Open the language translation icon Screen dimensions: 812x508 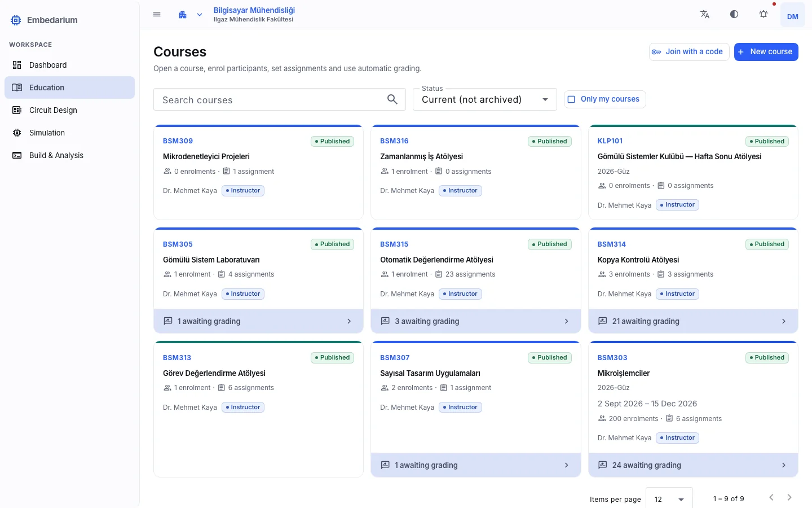pos(705,15)
